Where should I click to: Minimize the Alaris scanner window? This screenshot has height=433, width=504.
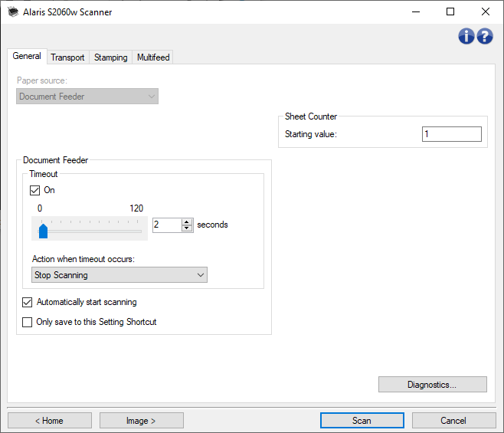[416, 12]
